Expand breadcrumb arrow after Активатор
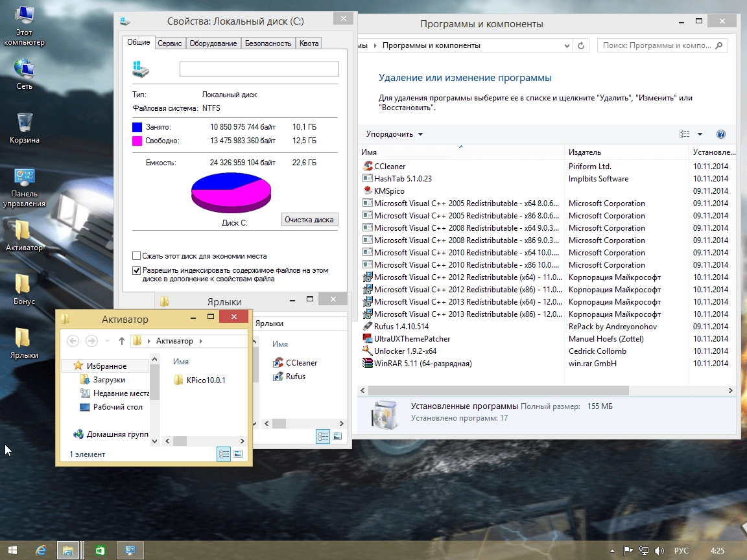 coord(200,341)
